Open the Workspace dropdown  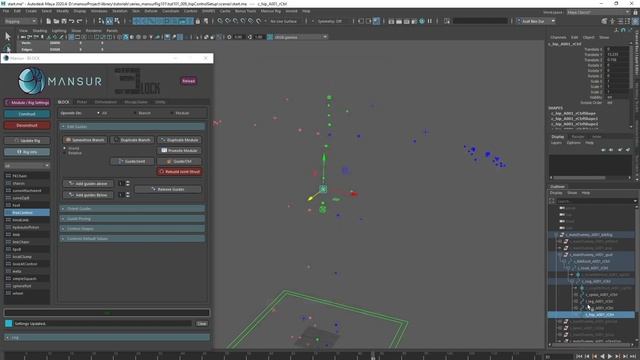tap(598, 12)
